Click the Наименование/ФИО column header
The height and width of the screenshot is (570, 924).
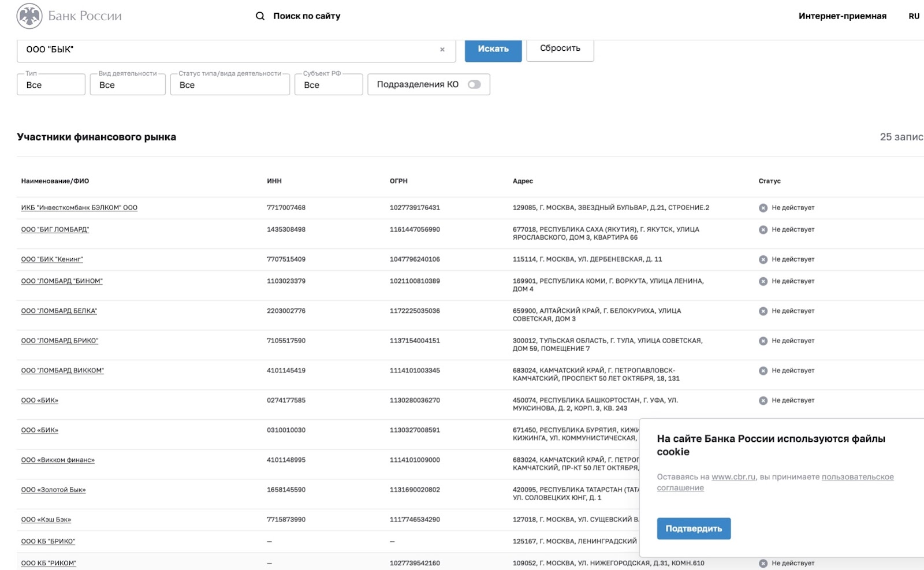55,181
